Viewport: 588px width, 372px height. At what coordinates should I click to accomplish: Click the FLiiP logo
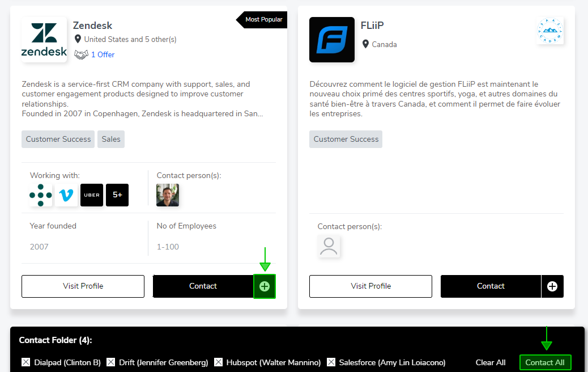click(332, 40)
